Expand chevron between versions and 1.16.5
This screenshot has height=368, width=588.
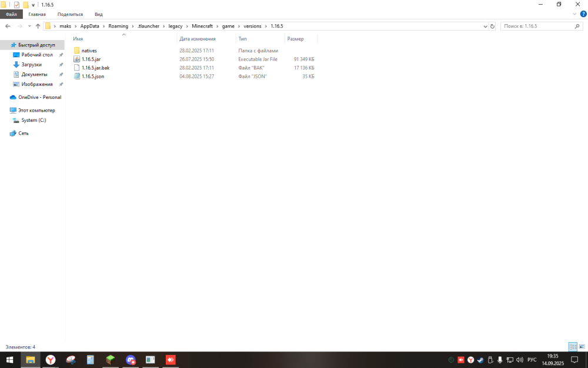(x=266, y=26)
